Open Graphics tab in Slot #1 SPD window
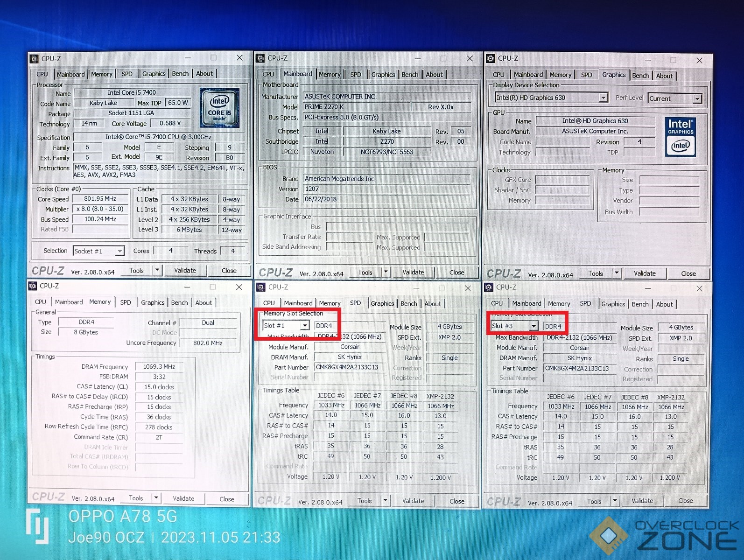 pos(382,304)
